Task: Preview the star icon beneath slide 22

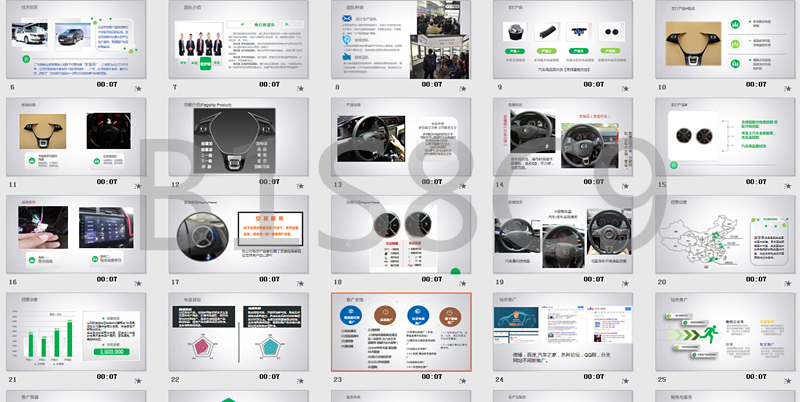Action: pyautogui.click(x=301, y=381)
